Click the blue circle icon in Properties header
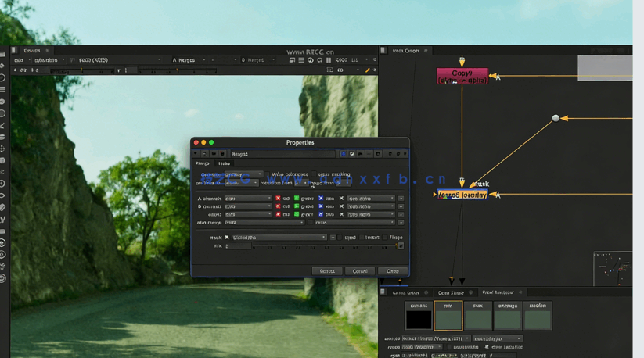Viewport: 644px width, 358px height. point(344,154)
